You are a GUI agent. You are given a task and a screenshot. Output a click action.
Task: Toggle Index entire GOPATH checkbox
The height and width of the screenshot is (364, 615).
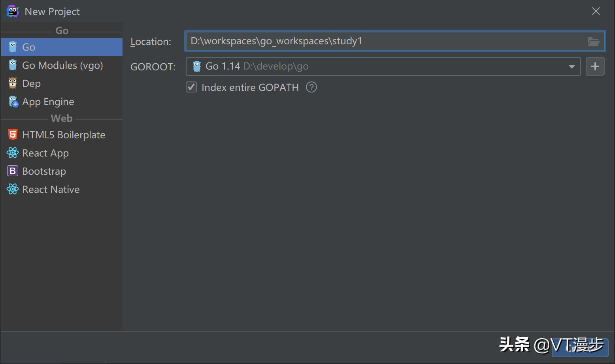coord(191,87)
